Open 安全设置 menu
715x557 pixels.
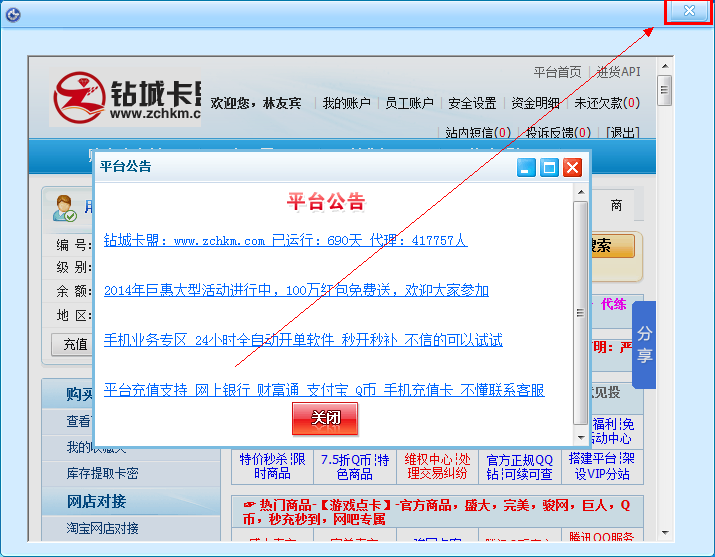tap(472, 103)
